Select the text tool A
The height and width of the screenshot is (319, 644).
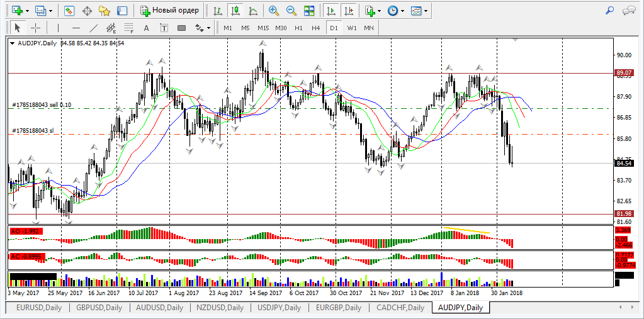click(x=146, y=28)
